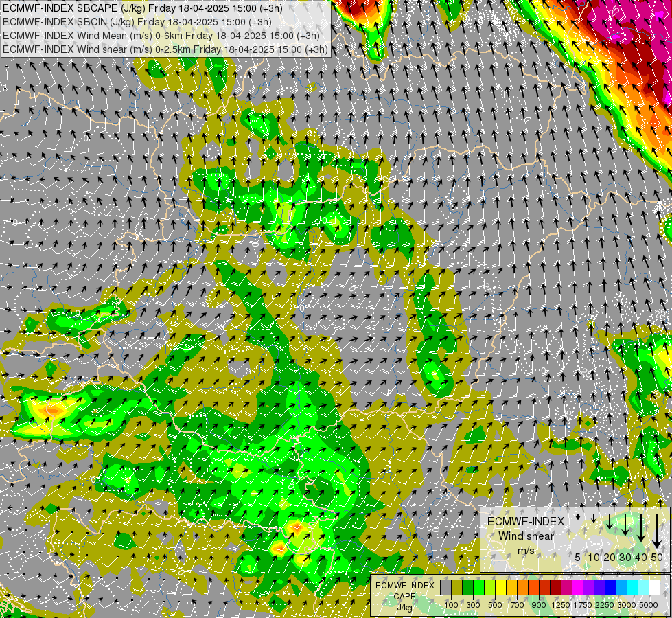Viewport: 672px width, 618px height.
Task: Click the 'J/kg' unit label in CAPE legend
Action: 404,608
